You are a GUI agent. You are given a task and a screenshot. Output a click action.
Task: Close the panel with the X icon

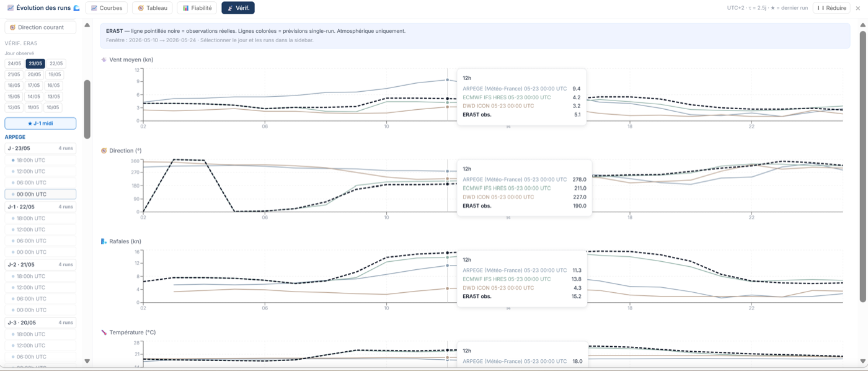coord(858,8)
